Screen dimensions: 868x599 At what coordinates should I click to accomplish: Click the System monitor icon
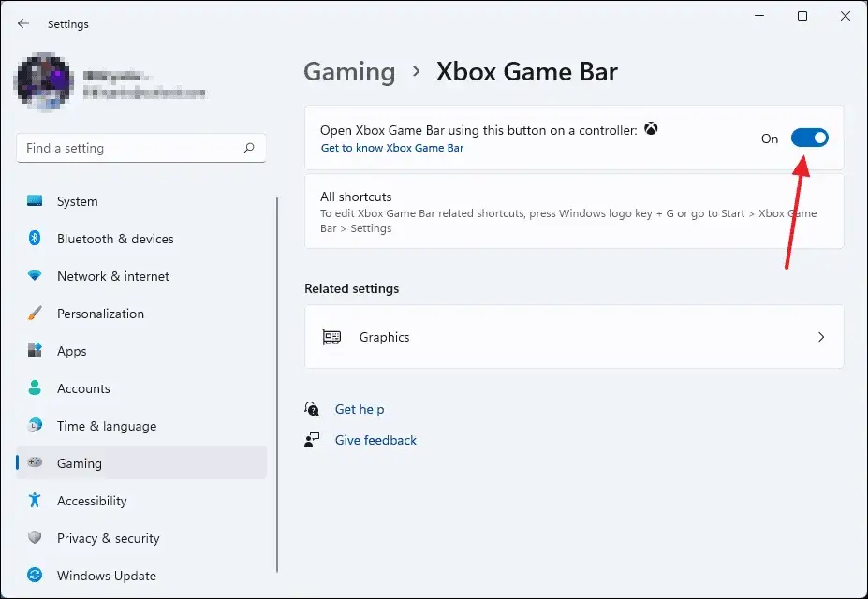pyautogui.click(x=35, y=201)
